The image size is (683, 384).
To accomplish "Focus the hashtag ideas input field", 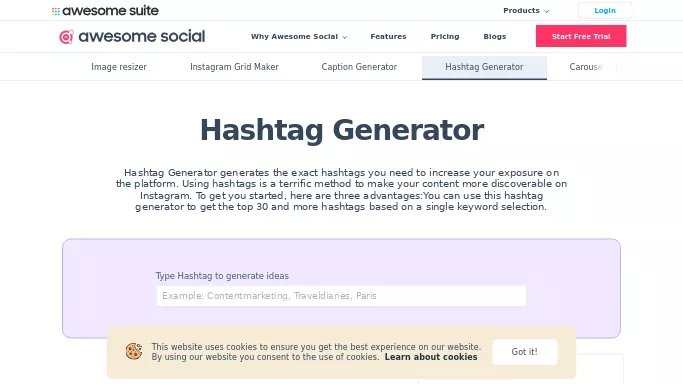I will (x=341, y=296).
